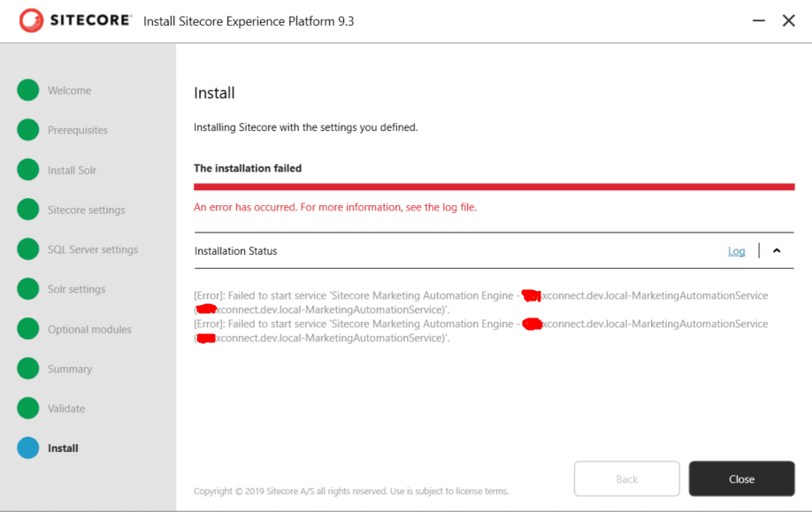Click the red failed progress bar
Screen dimensions: 812x512
tap(494, 187)
